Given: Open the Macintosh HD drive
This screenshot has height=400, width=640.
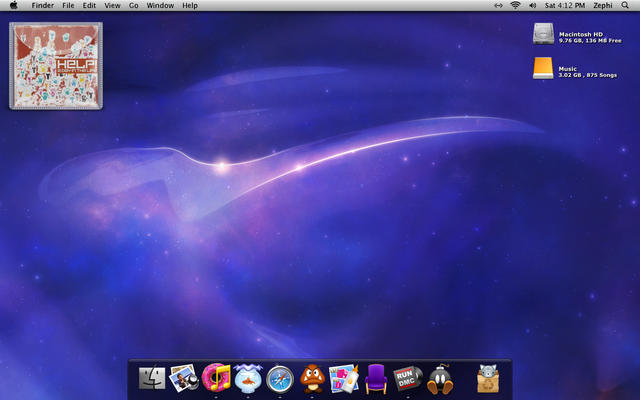Looking at the screenshot, I should click(542, 34).
